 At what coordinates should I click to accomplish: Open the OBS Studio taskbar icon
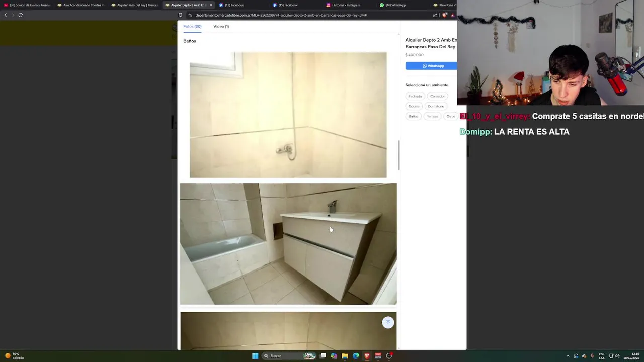(389, 356)
